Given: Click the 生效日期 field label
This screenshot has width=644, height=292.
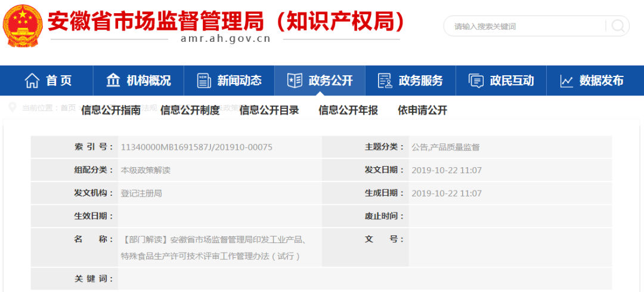Looking at the screenshot, I should [94, 216].
